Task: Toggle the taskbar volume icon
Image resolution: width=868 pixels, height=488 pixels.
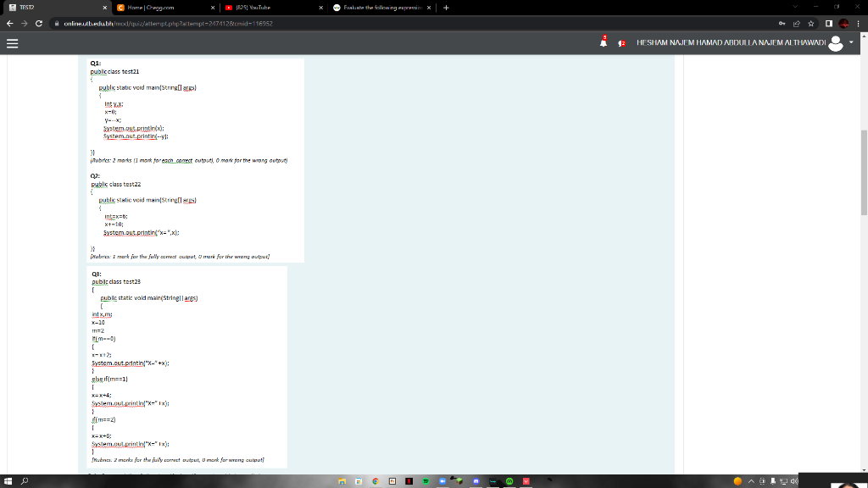Action: [794, 481]
